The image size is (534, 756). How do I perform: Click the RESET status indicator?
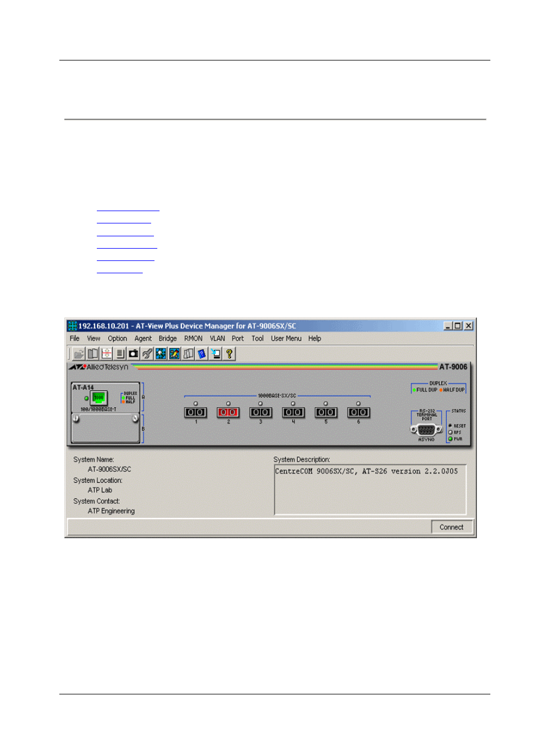click(x=450, y=426)
